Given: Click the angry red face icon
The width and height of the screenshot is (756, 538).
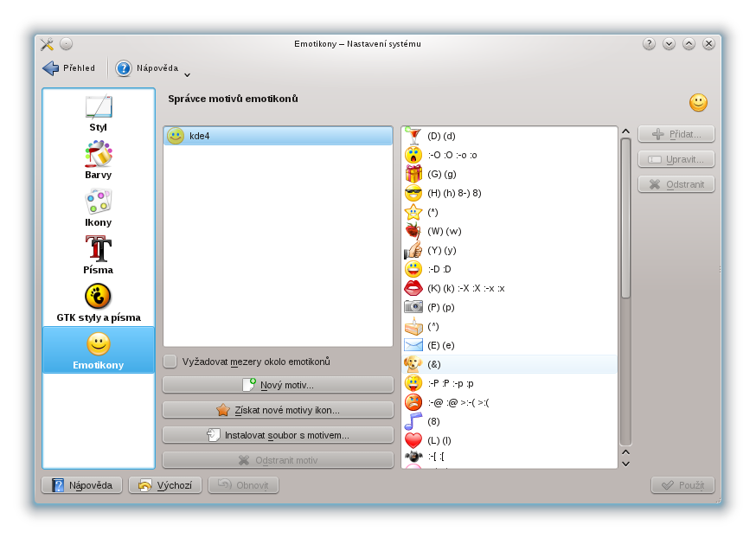Looking at the screenshot, I should coord(413,402).
